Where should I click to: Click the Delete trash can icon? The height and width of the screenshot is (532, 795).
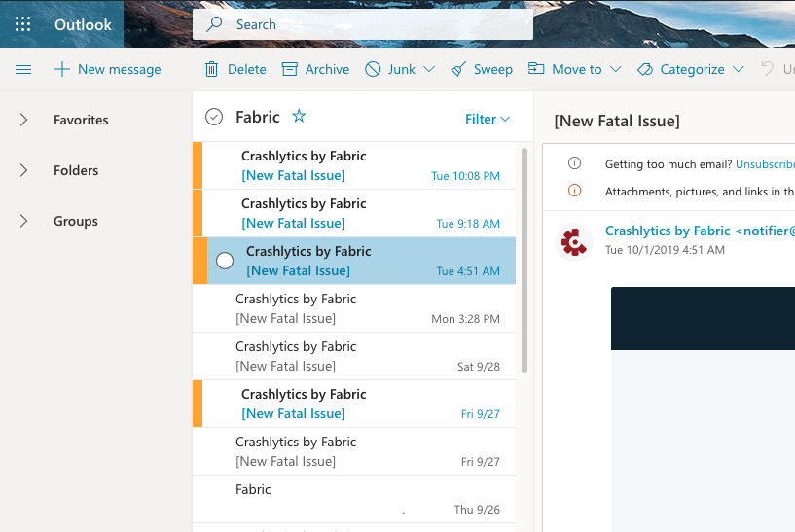tap(211, 69)
